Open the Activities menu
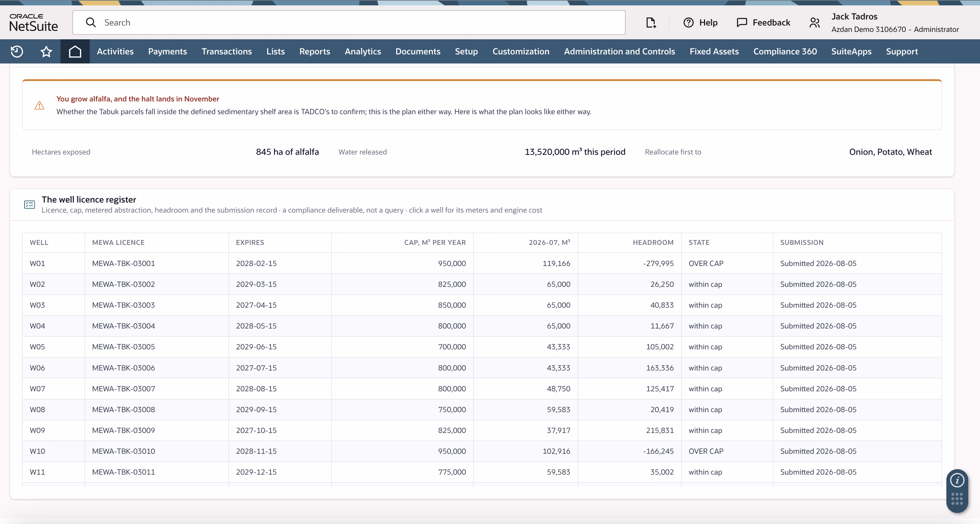 click(115, 51)
